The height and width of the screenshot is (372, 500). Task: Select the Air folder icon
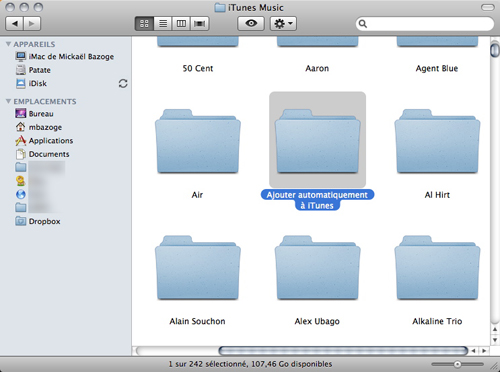coord(198,141)
